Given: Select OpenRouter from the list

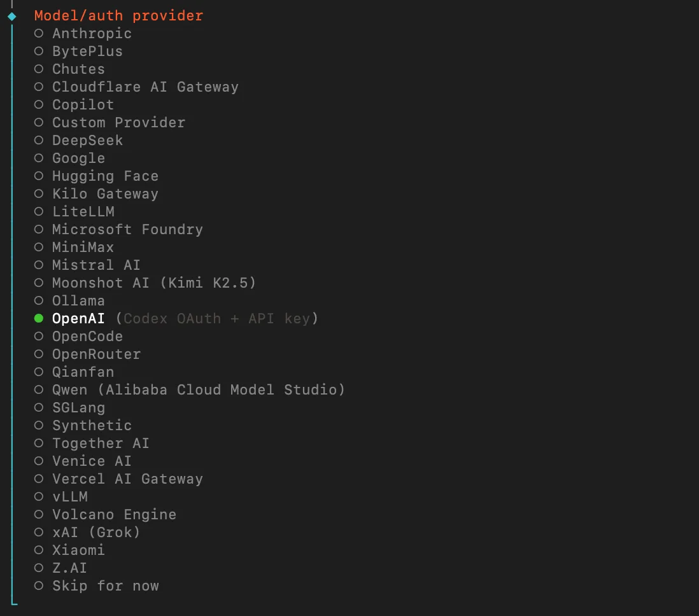Looking at the screenshot, I should (96, 354).
